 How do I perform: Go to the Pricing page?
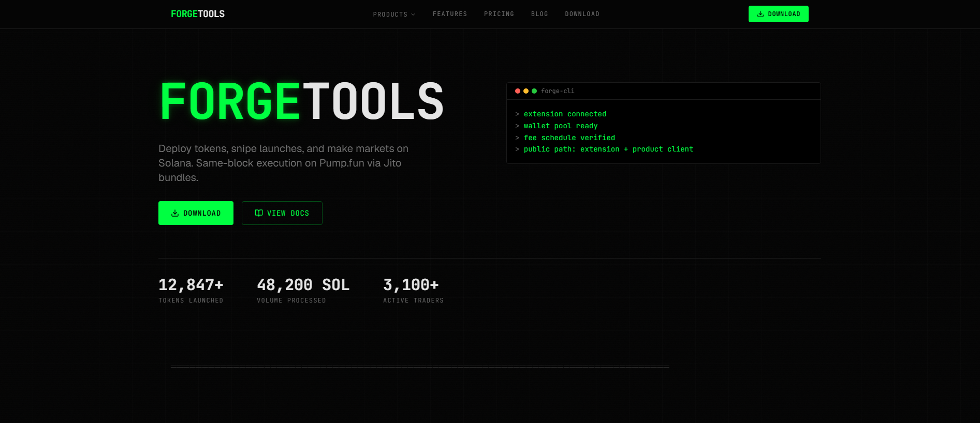(x=499, y=14)
